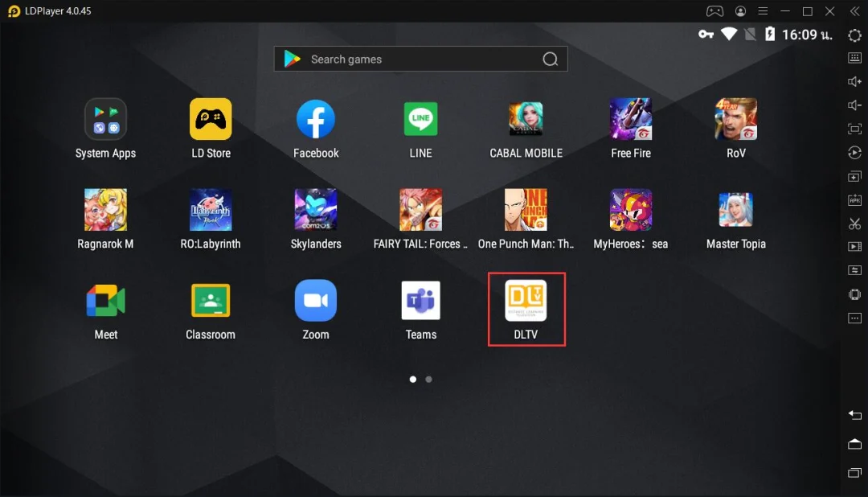Click the LDPlayer logo in title bar
868x497 pixels.
coord(14,11)
